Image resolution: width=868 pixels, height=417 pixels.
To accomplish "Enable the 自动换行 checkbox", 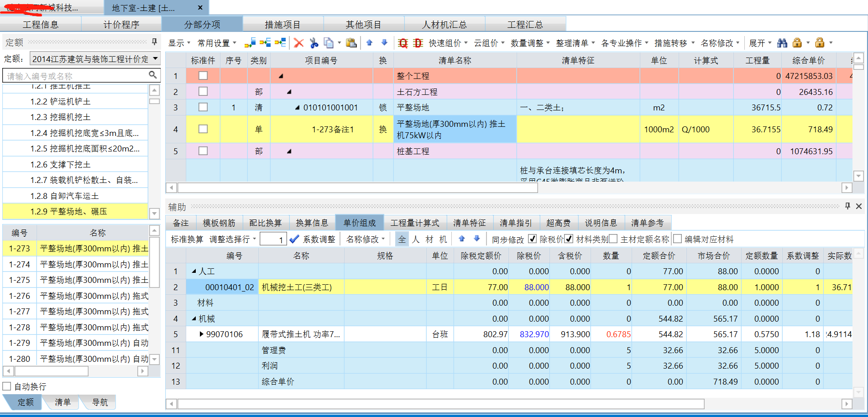I will click(x=7, y=386).
